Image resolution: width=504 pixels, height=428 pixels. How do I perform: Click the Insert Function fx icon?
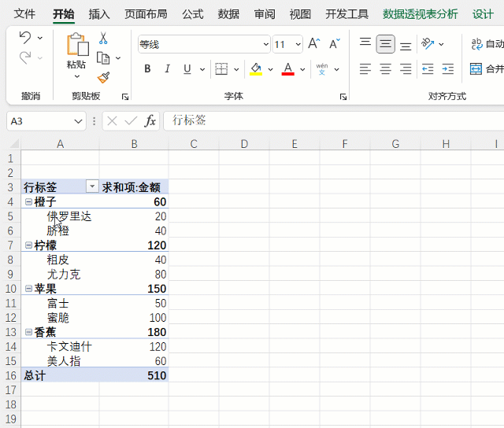click(150, 120)
